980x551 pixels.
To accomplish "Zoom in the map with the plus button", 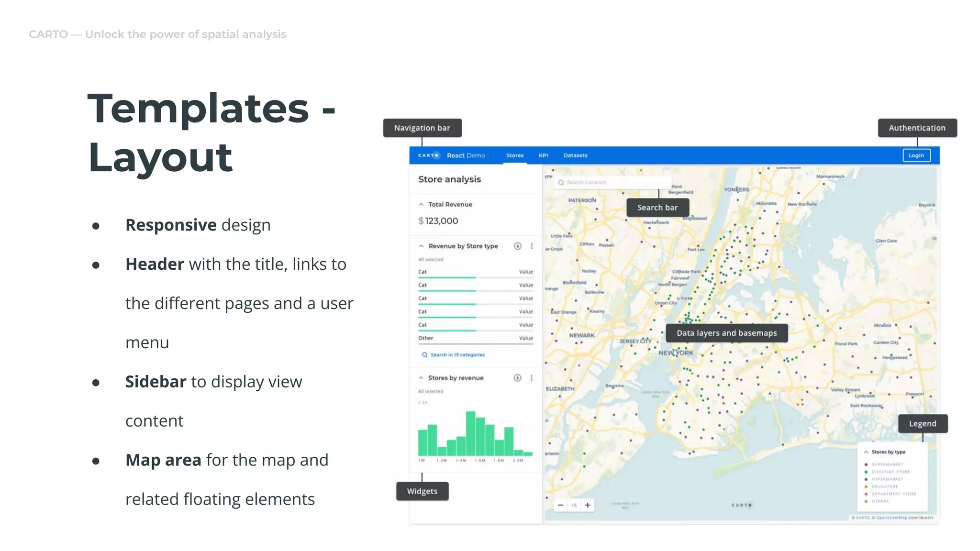I will 588,505.
